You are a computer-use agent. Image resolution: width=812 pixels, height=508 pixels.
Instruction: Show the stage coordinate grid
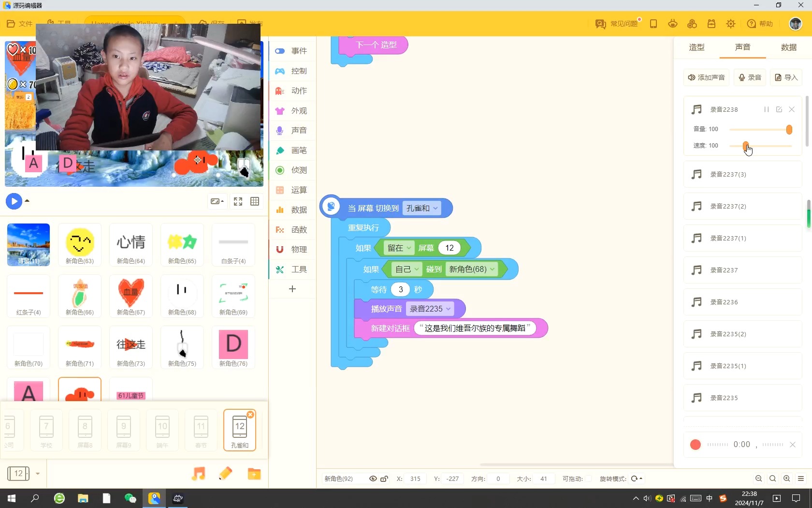[x=255, y=201]
